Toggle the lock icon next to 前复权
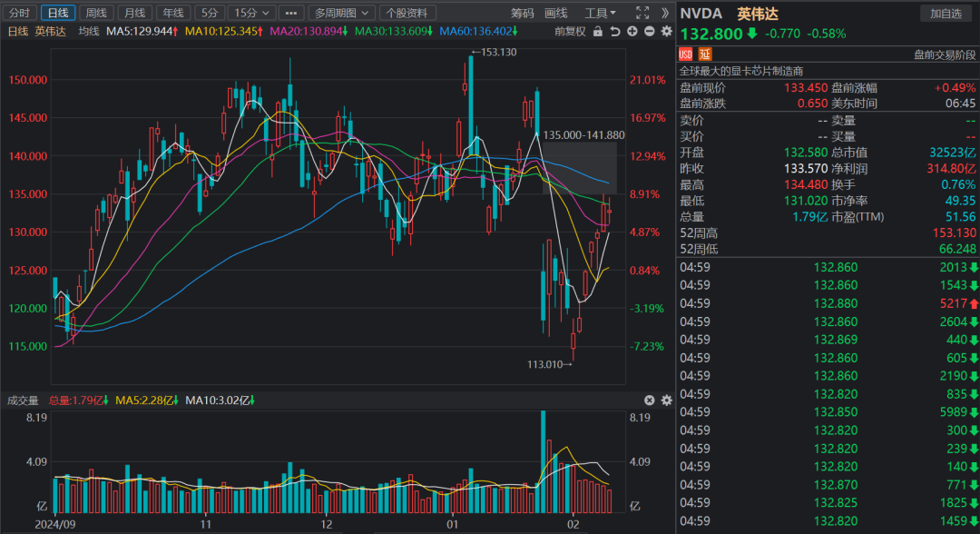The width and height of the screenshot is (980, 534). tap(598, 32)
